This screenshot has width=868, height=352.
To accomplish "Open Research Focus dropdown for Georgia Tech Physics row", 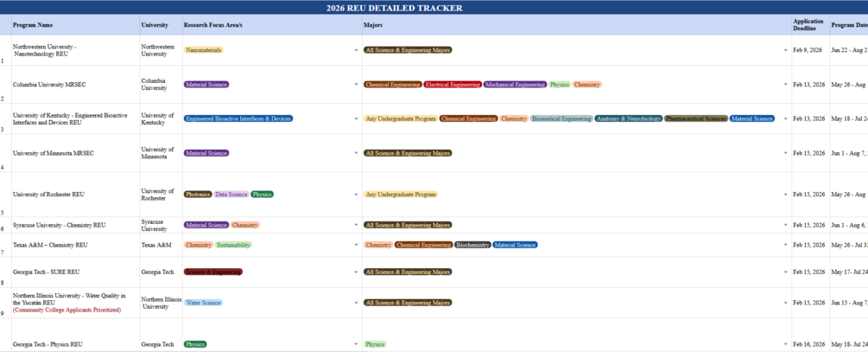I will click(356, 344).
